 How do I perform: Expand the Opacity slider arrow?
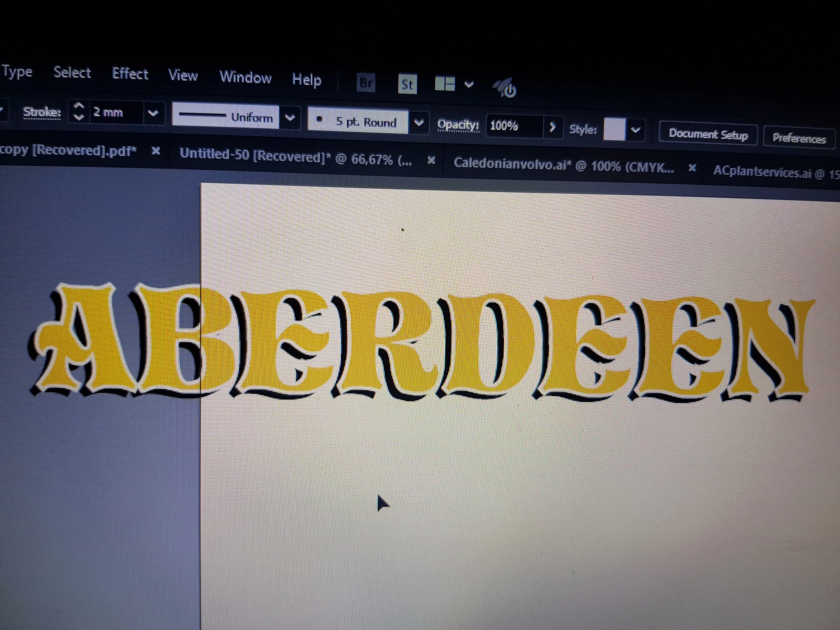click(x=552, y=127)
